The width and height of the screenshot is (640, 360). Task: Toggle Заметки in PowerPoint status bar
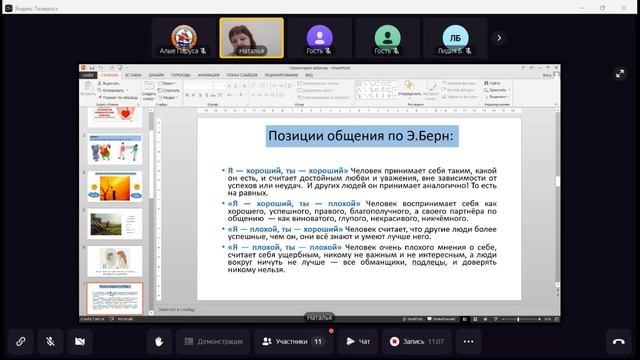pyautogui.click(x=413, y=319)
